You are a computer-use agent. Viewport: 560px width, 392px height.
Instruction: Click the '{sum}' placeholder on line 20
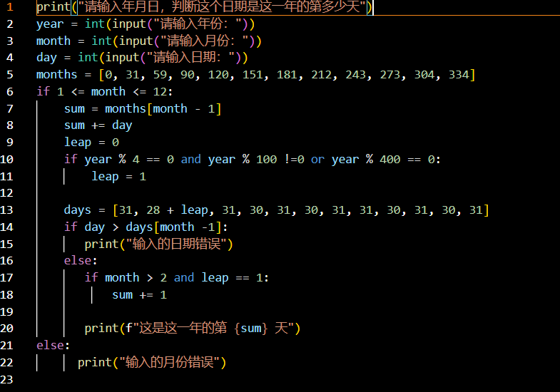tap(251, 329)
